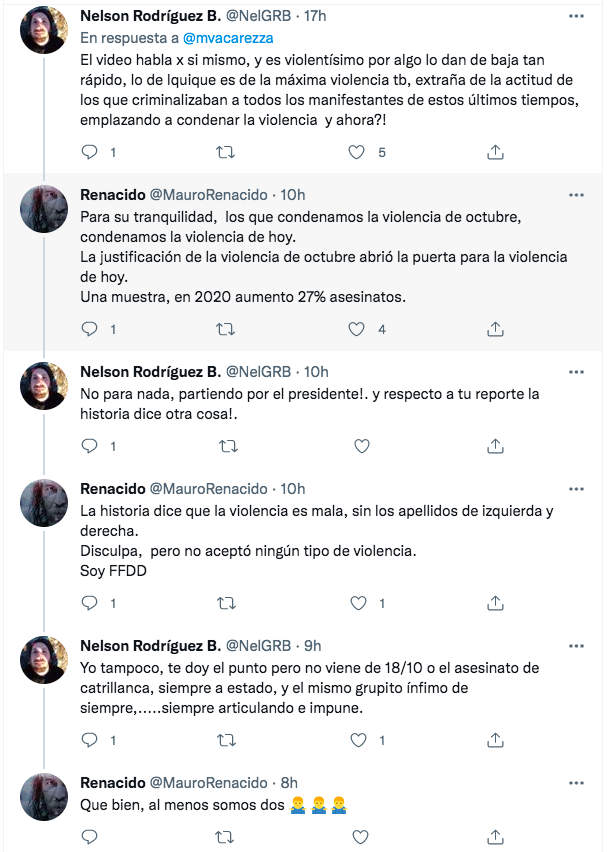The height and width of the screenshot is (852, 607).
Task: Open more menu on Renacido's 10h octubre tweet
Action: pos(576,194)
